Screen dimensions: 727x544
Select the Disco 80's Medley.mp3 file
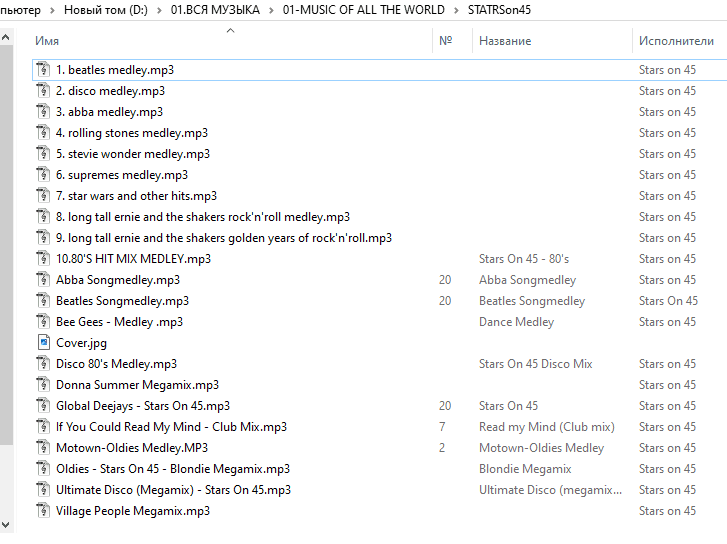coord(116,364)
